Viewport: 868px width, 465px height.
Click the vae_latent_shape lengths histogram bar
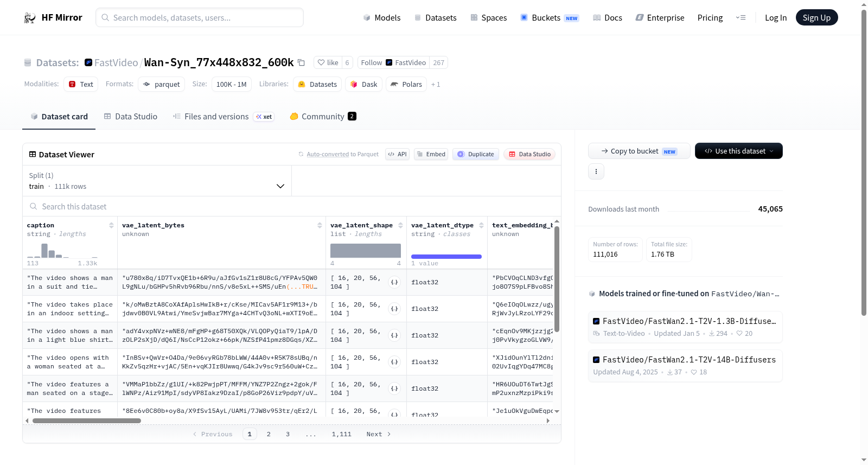click(366, 251)
